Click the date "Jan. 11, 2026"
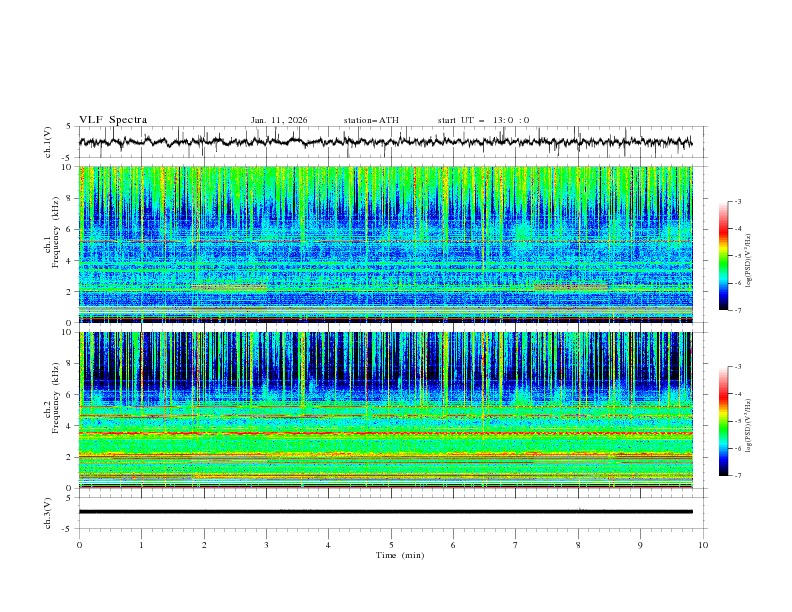Screen dimensions: 792x612 (279, 120)
